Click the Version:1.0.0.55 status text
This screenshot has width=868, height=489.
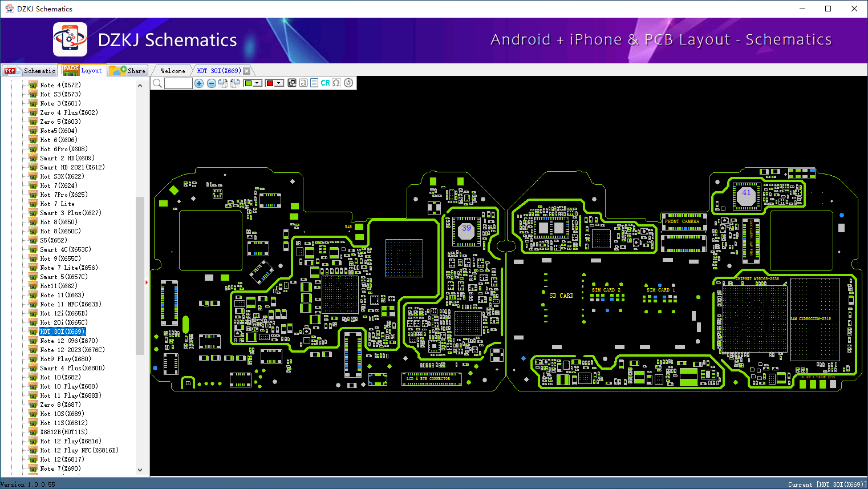[x=28, y=484]
